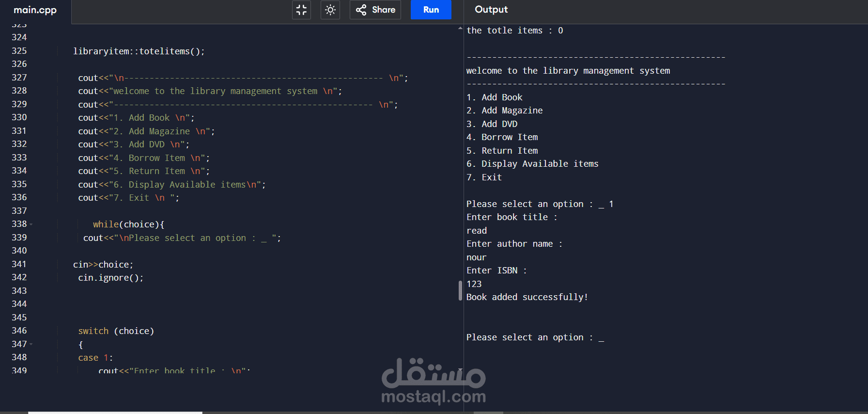Click line number 340 in gutter
The image size is (868, 414).
coord(19,251)
